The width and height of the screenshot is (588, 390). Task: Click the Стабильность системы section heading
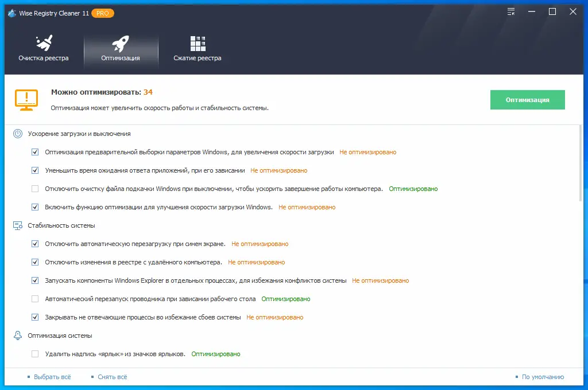coord(61,225)
